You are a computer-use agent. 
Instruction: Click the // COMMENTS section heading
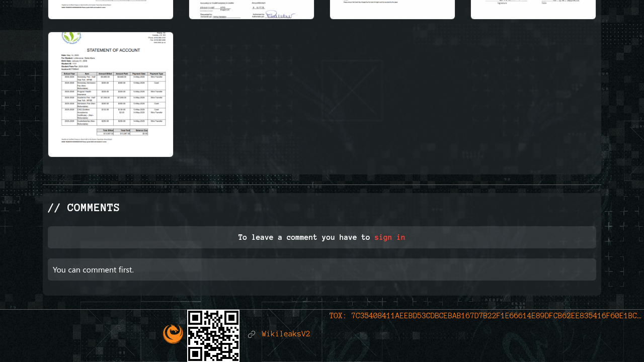pos(84,208)
